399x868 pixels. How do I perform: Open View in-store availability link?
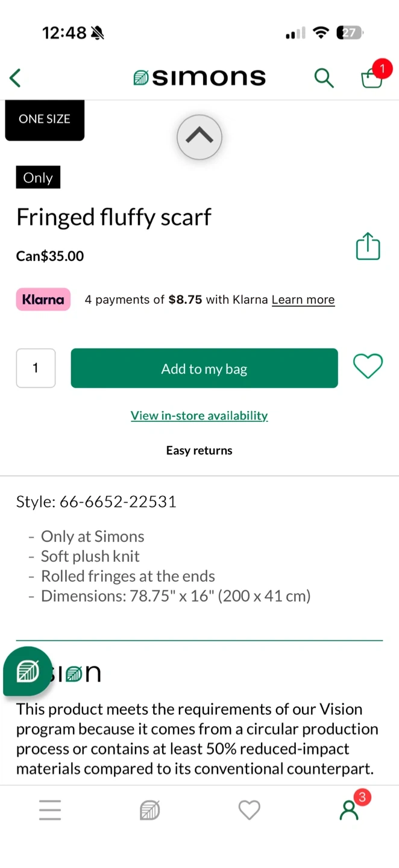(199, 415)
